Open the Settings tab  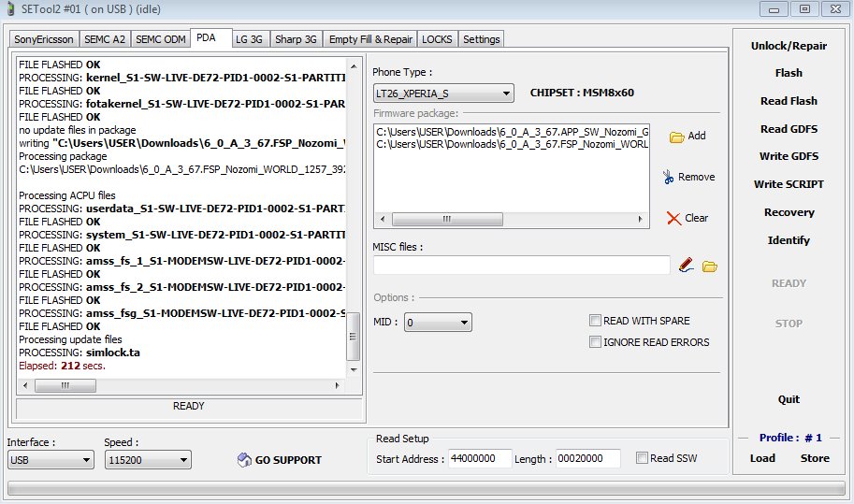point(482,39)
